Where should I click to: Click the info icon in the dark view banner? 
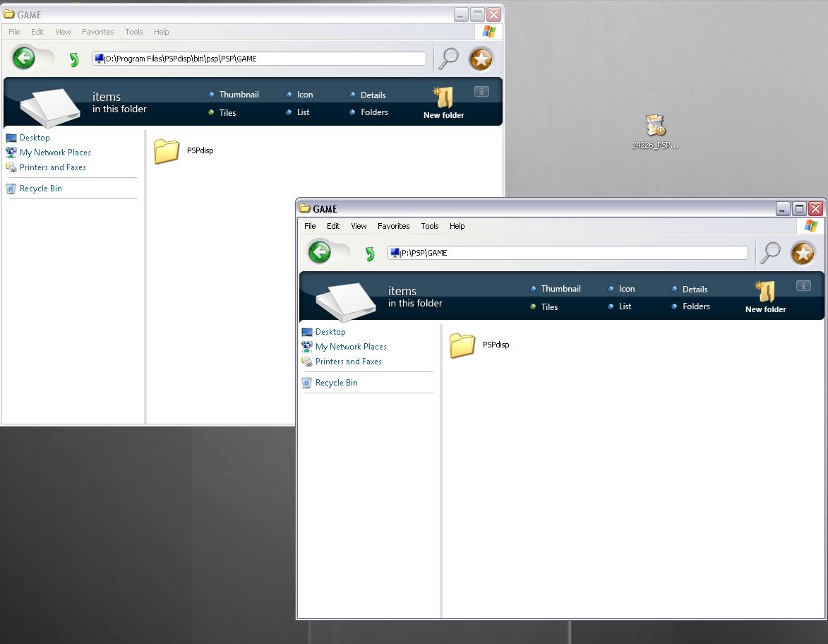(x=803, y=285)
